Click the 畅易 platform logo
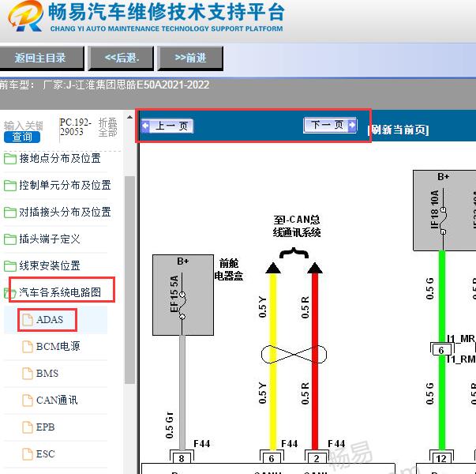Viewport: 476px width, 474px height. click(26, 16)
